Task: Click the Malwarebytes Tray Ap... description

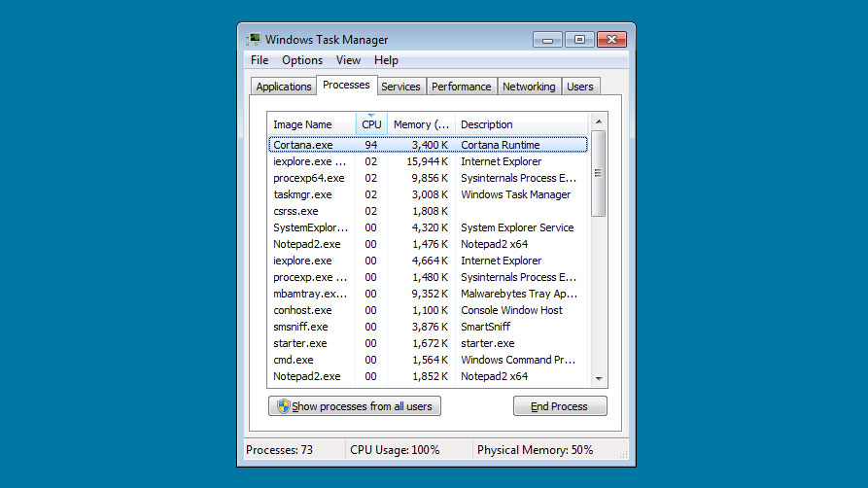Action: [x=519, y=294]
